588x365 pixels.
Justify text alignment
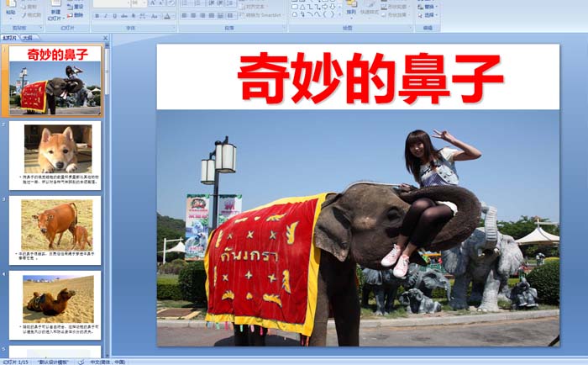click(x=212, y=16)
